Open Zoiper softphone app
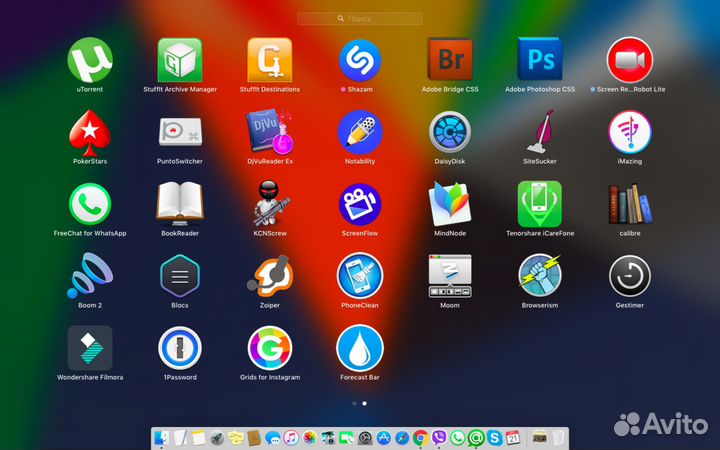The width and height of the screenshot is (720, 450). point(270,276)
